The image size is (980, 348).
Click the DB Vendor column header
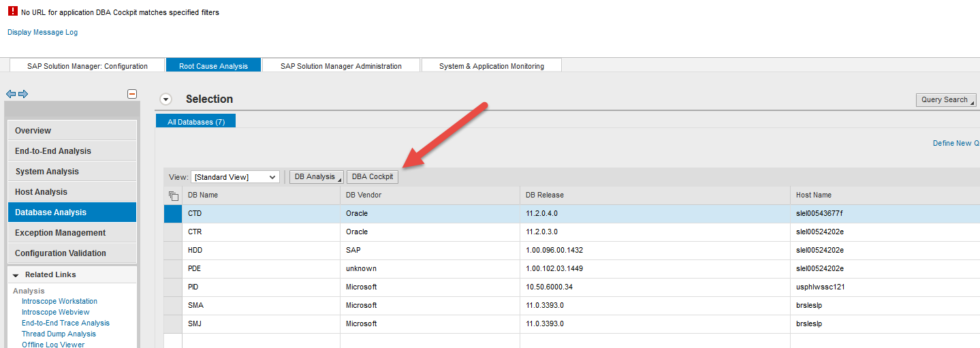click(430, 195)
